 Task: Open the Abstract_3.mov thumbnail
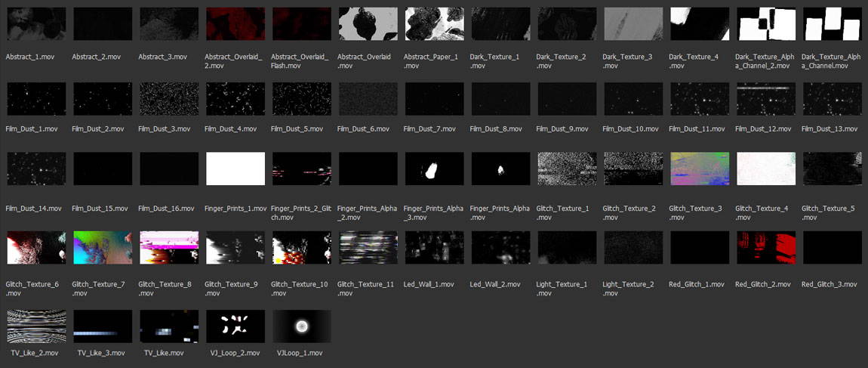click(169, 24)
